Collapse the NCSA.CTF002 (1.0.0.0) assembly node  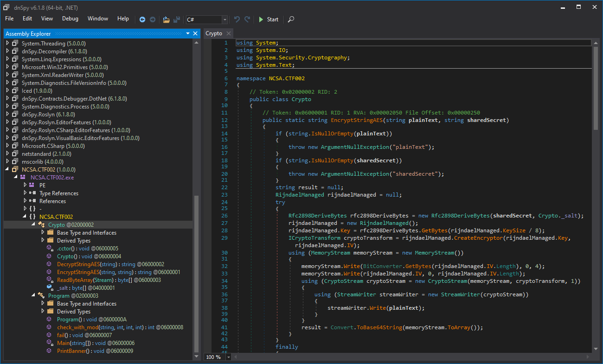(7, 169)
